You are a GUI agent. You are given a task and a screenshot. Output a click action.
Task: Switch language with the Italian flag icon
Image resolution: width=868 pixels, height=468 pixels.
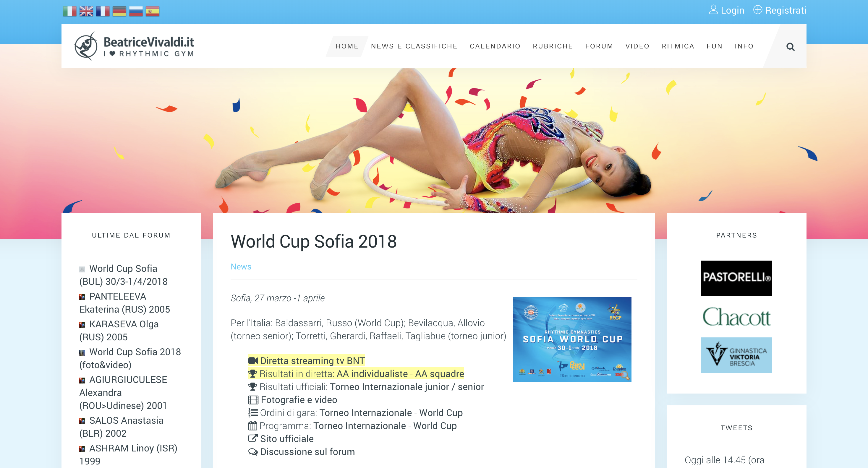[69, 11]
